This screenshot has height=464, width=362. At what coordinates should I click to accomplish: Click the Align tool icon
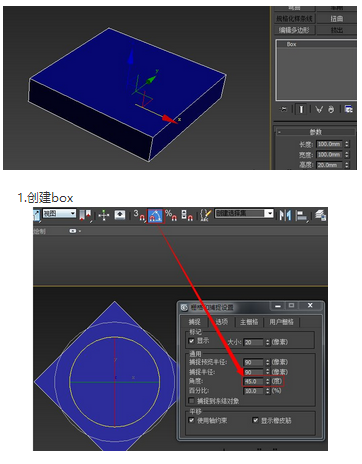click(301, 215)
